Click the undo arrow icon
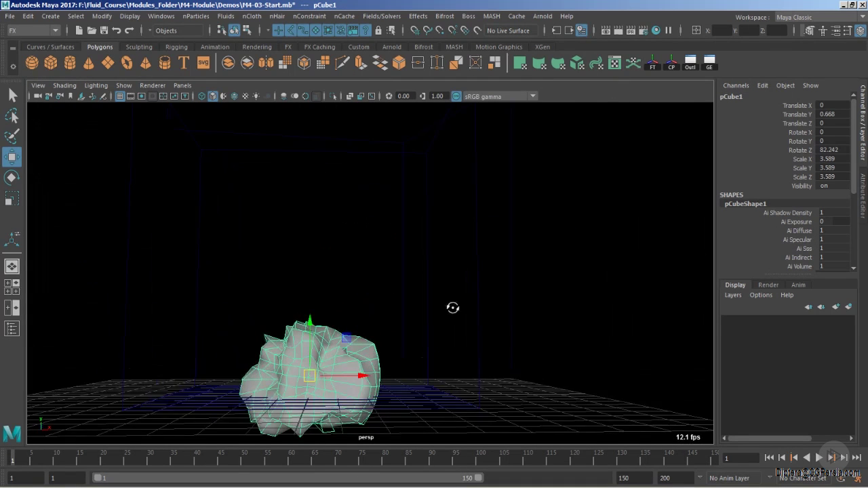The width and height of the screenshot is (868, 488). 117,30
